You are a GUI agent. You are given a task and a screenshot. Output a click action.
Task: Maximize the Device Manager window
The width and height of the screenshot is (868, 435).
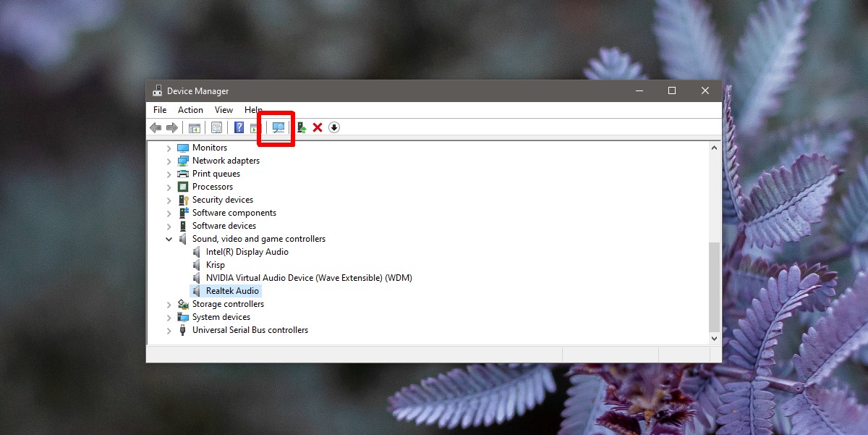pos(672,90)
